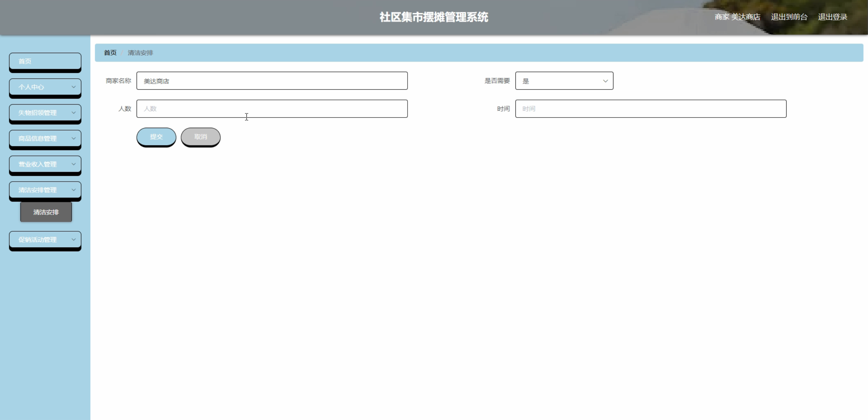Click the 商家 美达商店 user label
The width and height of the screenshot is (868, 420).
coord(737,17)
